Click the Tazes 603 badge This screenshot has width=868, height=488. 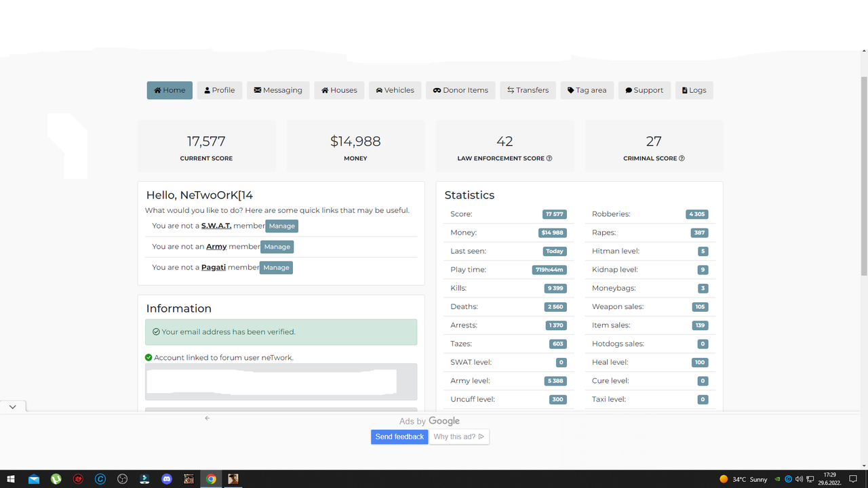click(558, 344)
